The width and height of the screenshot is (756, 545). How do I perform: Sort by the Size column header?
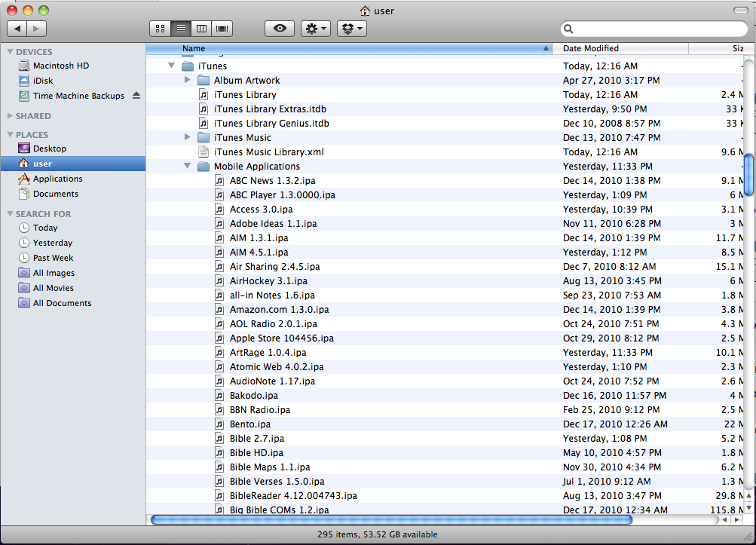coord(721,48)
